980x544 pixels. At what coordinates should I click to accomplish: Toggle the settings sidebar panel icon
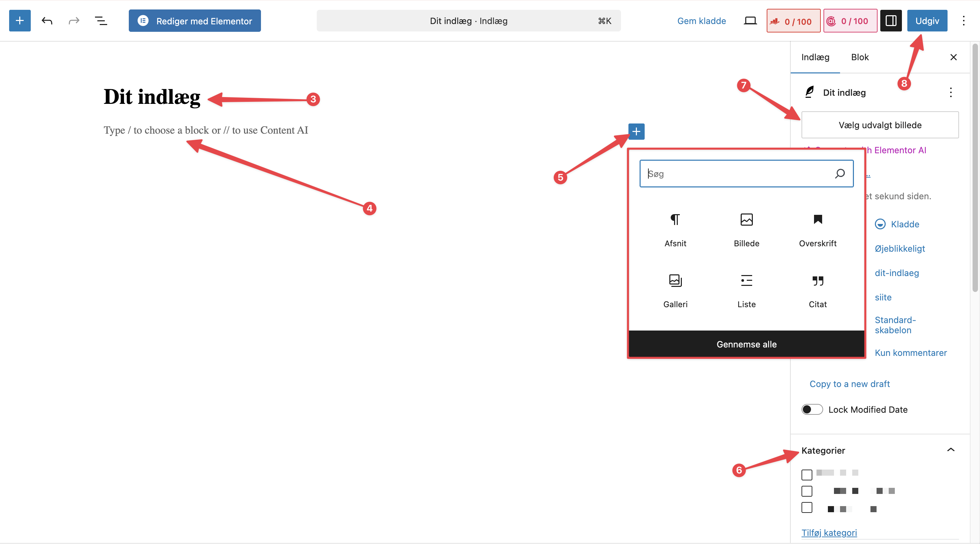click(x=891, y=21)
